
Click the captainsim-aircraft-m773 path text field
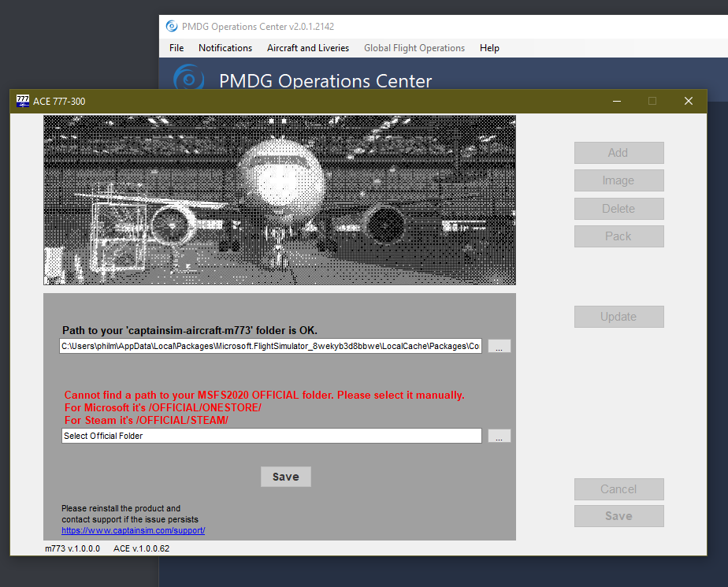(x=271, y=346)
